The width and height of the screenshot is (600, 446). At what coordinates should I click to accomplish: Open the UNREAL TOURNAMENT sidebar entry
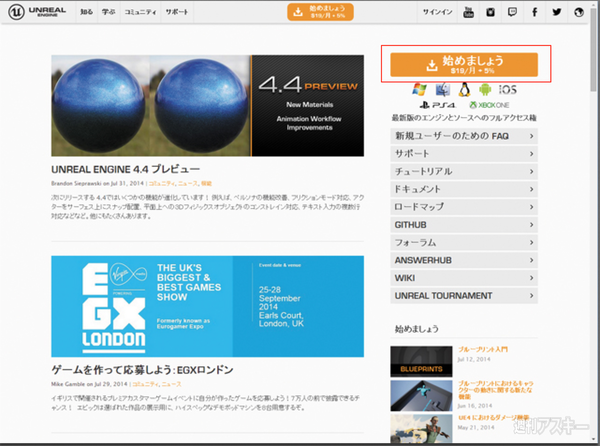pyautogui.click(x=464, y=296)
